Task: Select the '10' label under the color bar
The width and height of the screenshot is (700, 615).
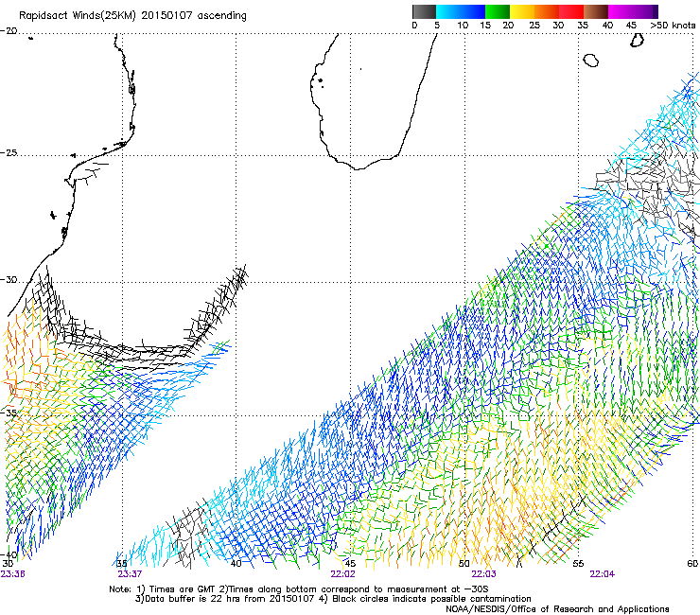Action: click(x=463, y=26)
